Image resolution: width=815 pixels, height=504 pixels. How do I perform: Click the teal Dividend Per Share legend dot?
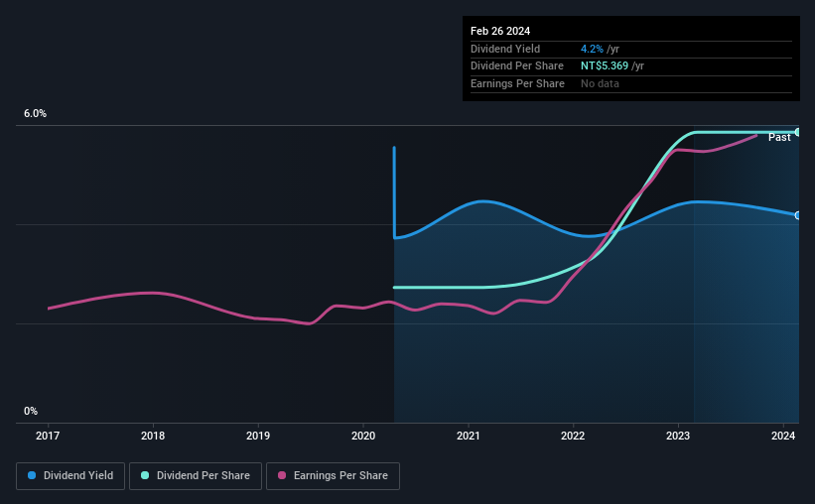tap(145, 476)
